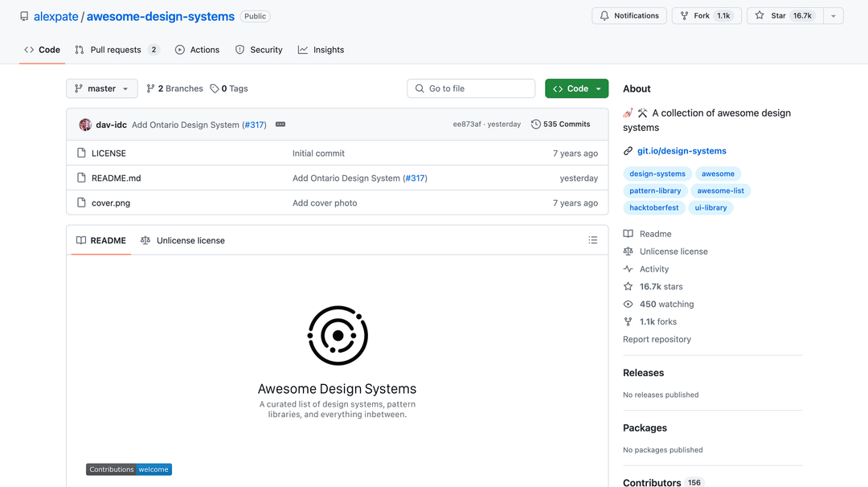868x487 pixels.
Task: Open the Unlicense license tab
Action: click(x=182, y=240)
